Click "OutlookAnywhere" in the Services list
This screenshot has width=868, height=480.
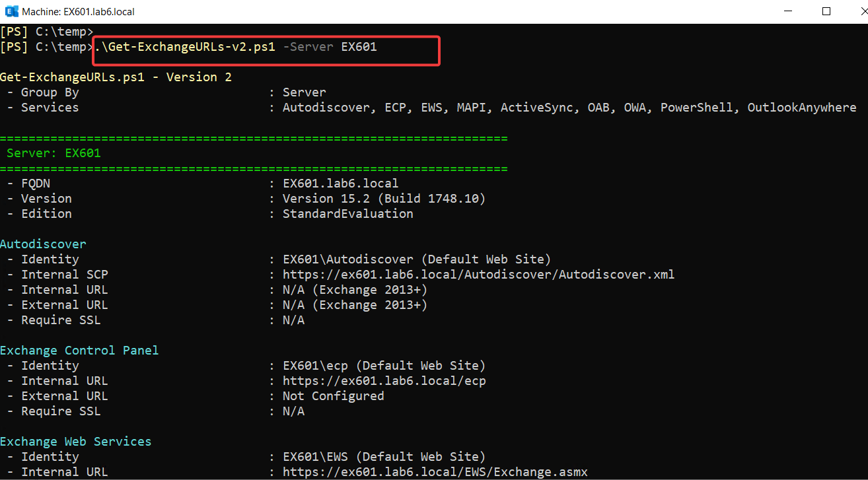(802, 108)
